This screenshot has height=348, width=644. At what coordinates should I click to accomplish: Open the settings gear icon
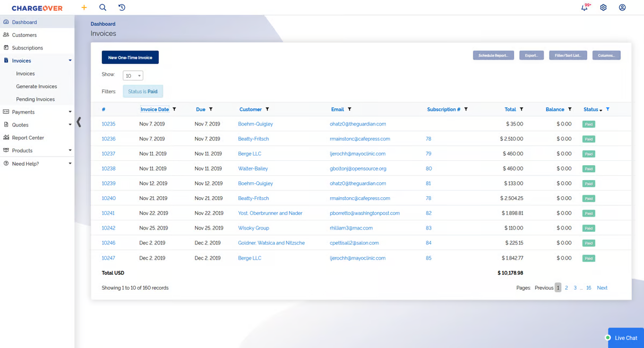point(603,8)
